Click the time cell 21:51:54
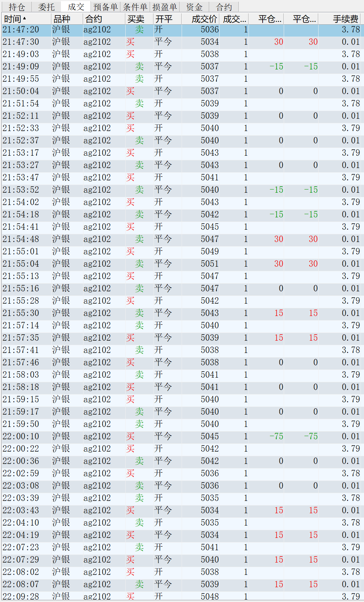The height and width of the screenshot is (602, 364). pos(21,104)
